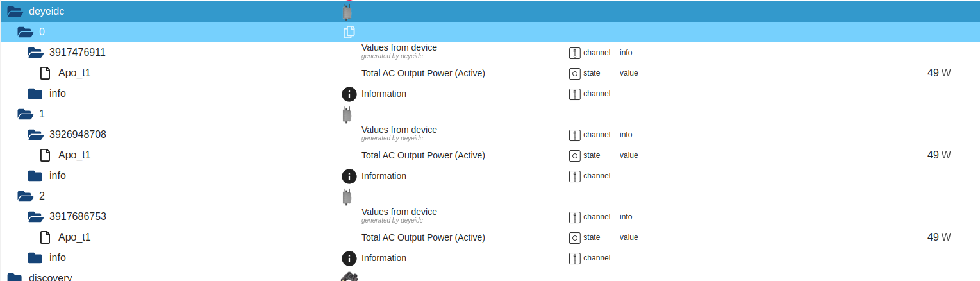Viewport: 980px width, 281px height.
Task: Click the inverter device icon in deyeidc row
Action: (347, 12)
